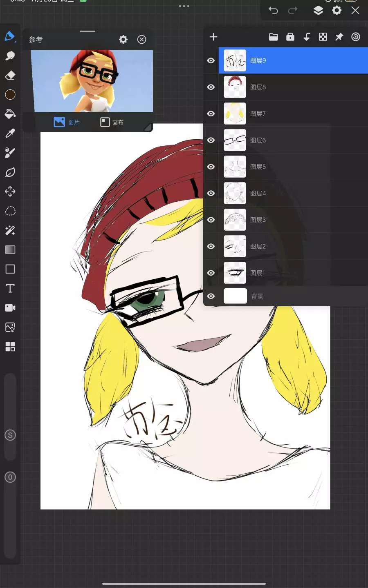
Task: Select the leaf-shaped pen tool
Action: pyautogui.click(x=10, y=172)
